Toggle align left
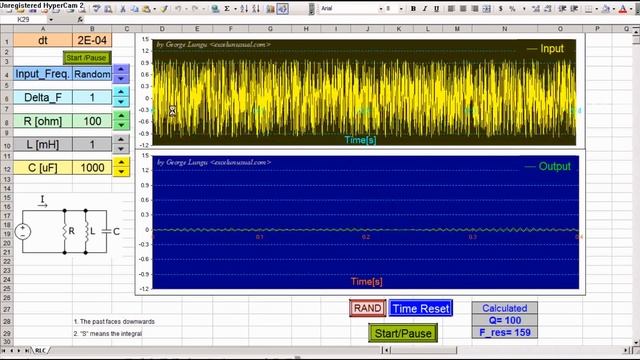Image resolution: width=640 pixels, height=360 pixels. 451,8
